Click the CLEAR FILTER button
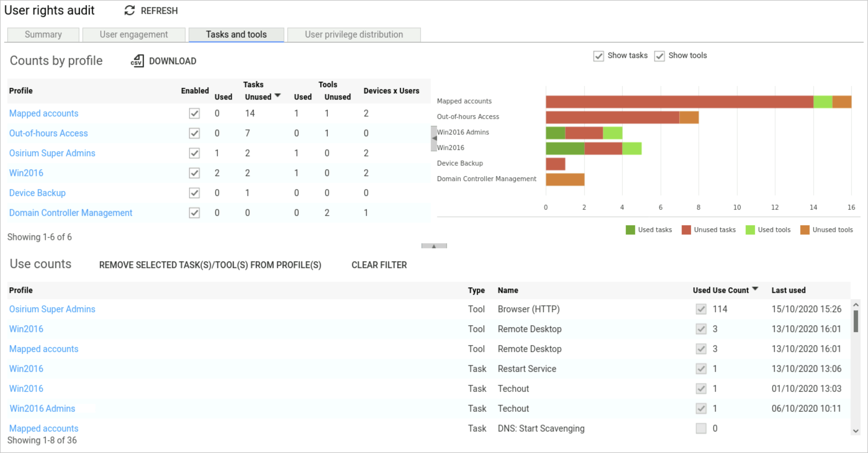The height and width of the screenshot is (453, 868). coord(379,265)
